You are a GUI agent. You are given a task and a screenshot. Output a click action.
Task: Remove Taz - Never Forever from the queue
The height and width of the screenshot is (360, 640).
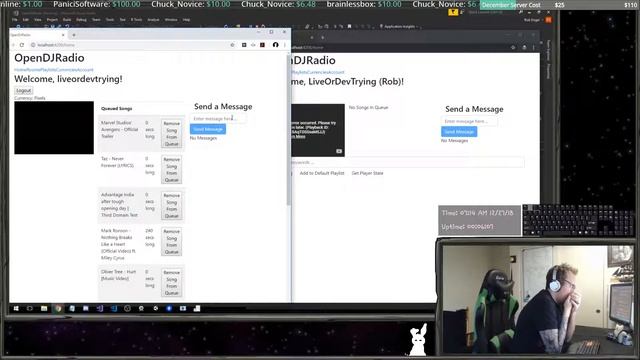[x=171, y=169]
